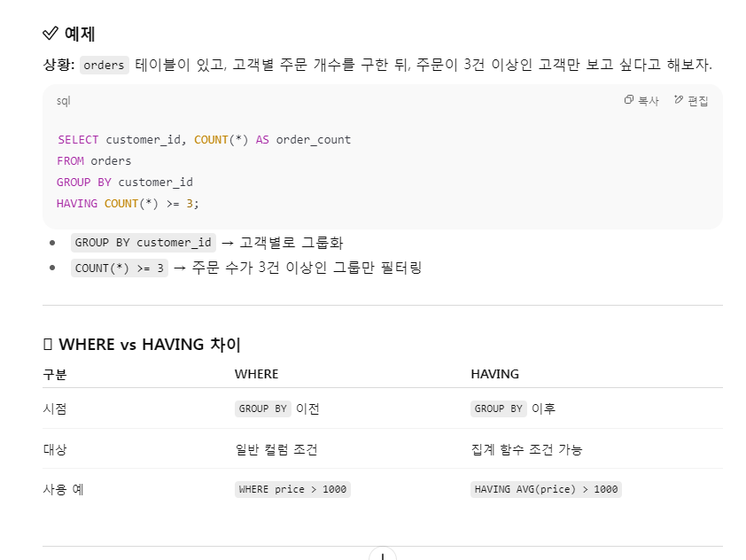The image size is (746, 560).
Task: Click the 일반 컬럼 조건 table cell
Action: click(x=276, y=449)
